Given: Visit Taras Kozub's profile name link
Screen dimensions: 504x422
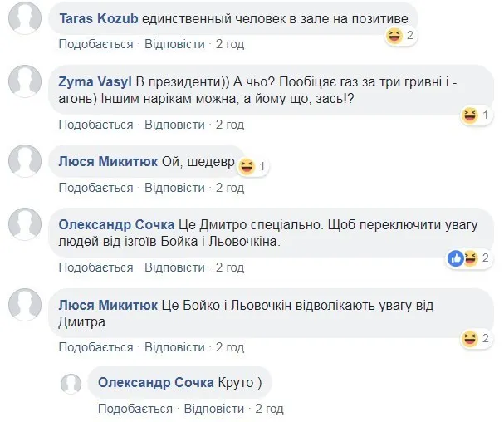Looking at the screenshot, I should pyautogui.click(x=99, y=18).
